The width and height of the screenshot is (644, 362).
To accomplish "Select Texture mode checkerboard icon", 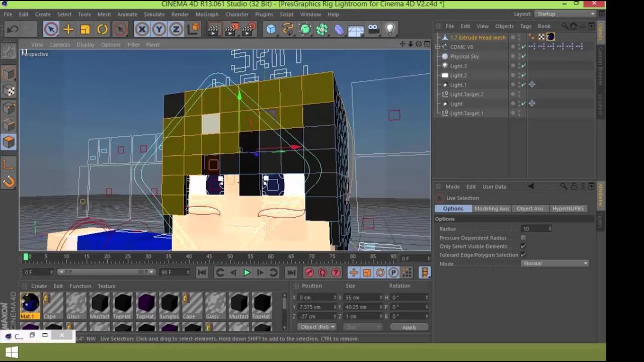I will coord(9,91).
